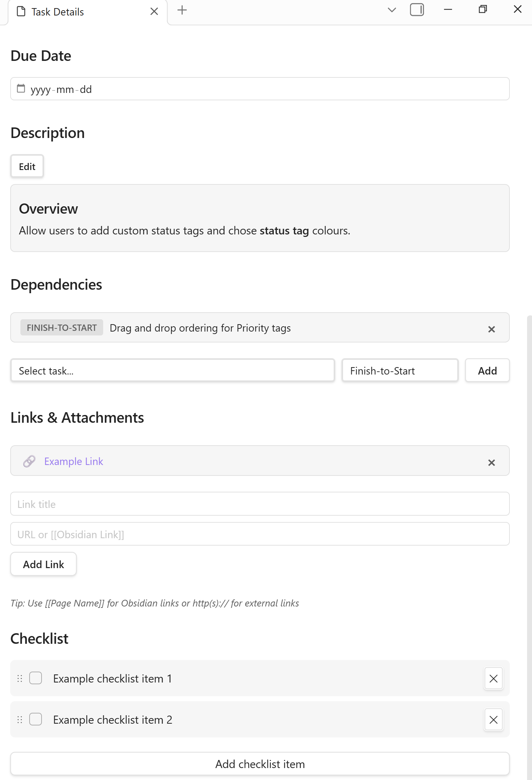Close the Task Details tab
Image resolution: width=532 pixels, height=780 pixels.
pos(154,12)
